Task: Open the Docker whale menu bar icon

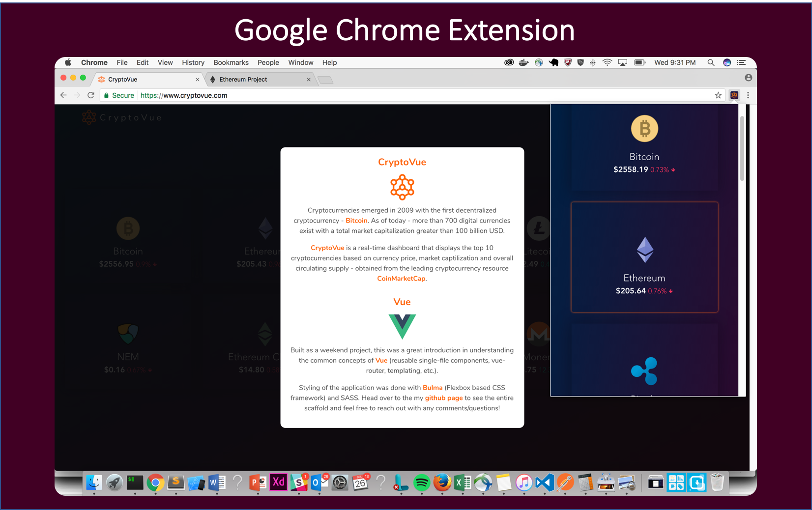Action: (x=524, y=62)
